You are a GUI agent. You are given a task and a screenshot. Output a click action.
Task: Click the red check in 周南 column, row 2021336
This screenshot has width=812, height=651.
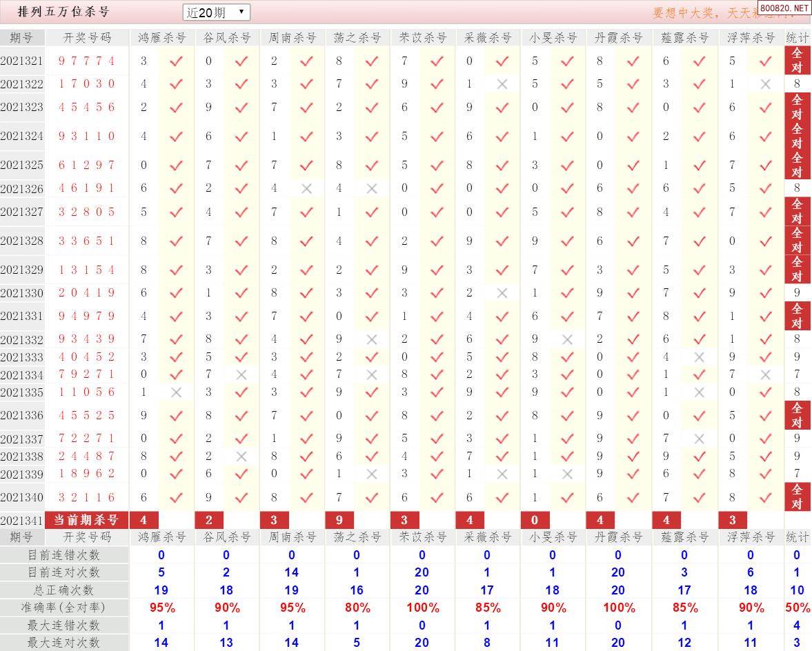point(306,416)
